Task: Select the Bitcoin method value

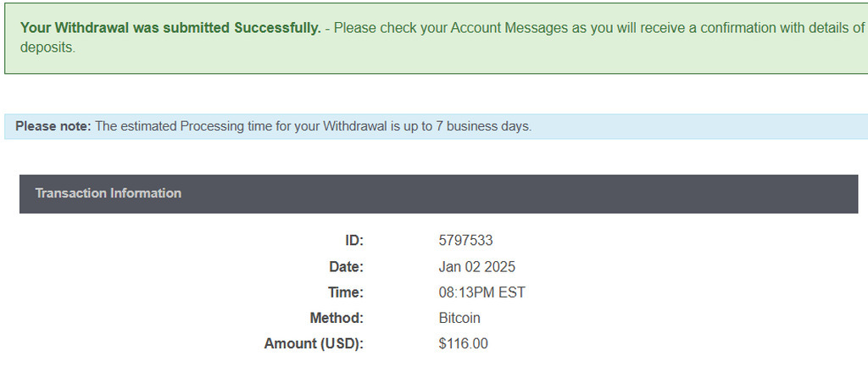Action: click(459, 318)
